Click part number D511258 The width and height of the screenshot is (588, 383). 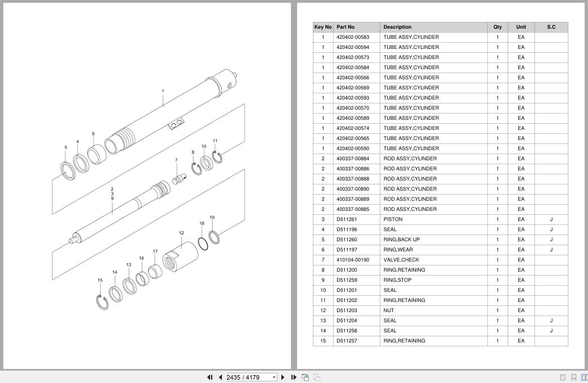[347, 331]
